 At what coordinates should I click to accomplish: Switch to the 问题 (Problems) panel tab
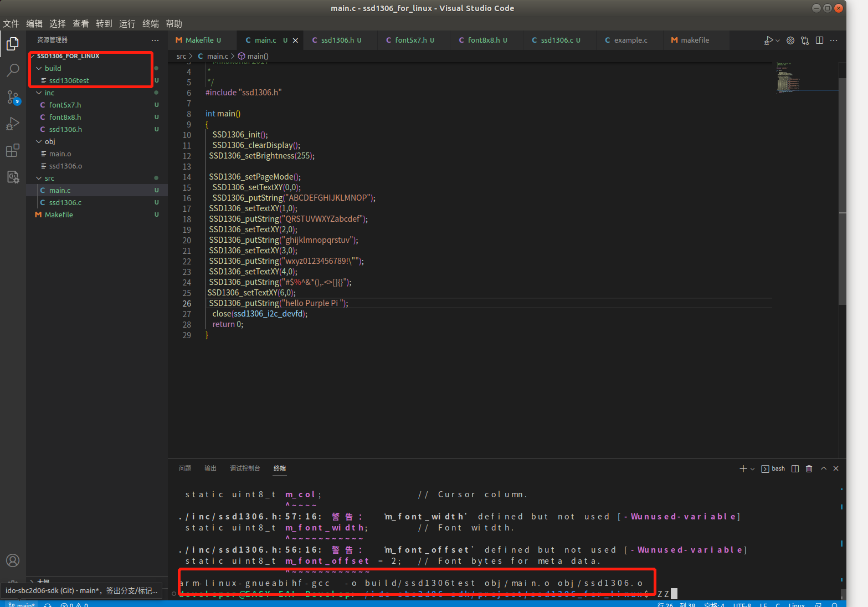pos(185,468)
